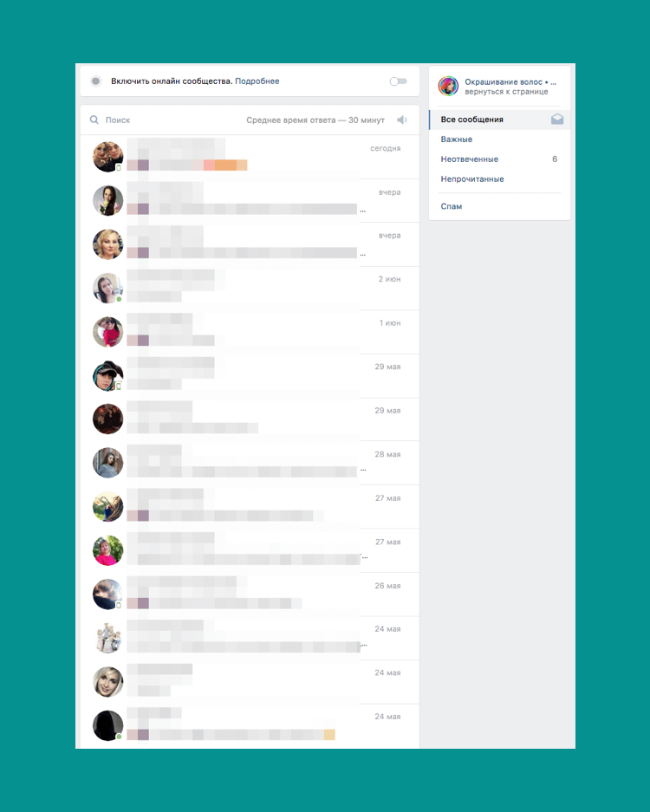Mute notifications with the speaker icon

pyautogui.click(x=402, y=120)
